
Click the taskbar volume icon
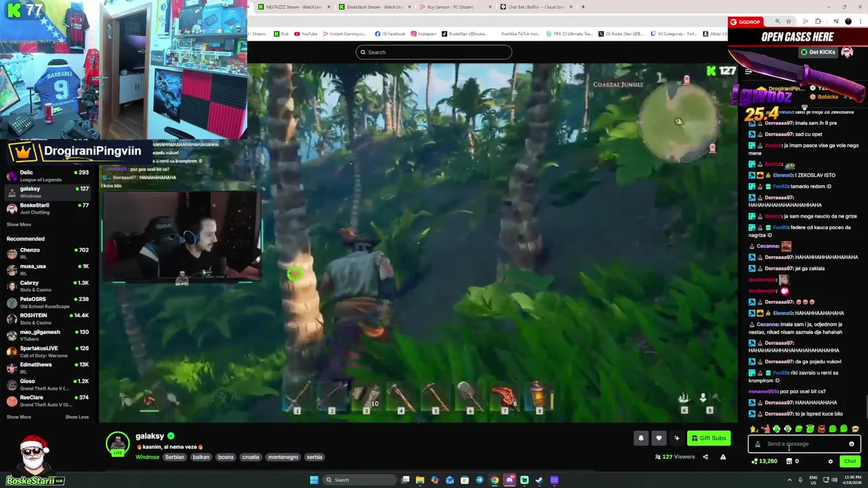[834, 480]
